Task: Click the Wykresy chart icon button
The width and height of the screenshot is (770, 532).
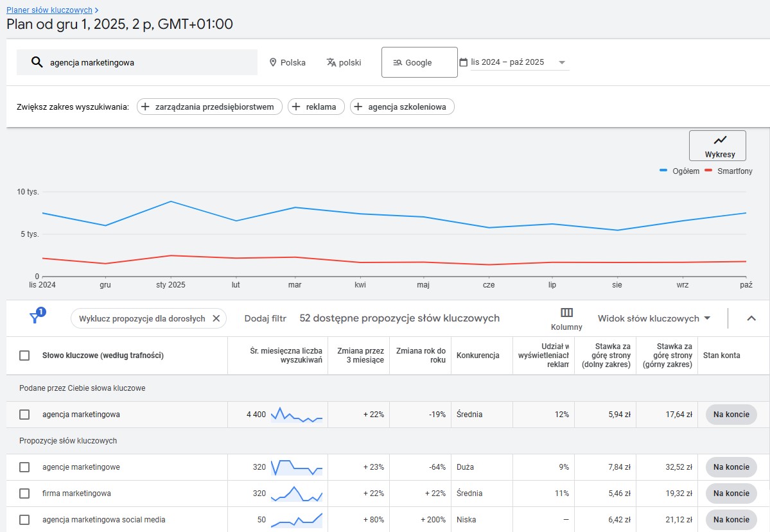Action: [x=719, y=140]
